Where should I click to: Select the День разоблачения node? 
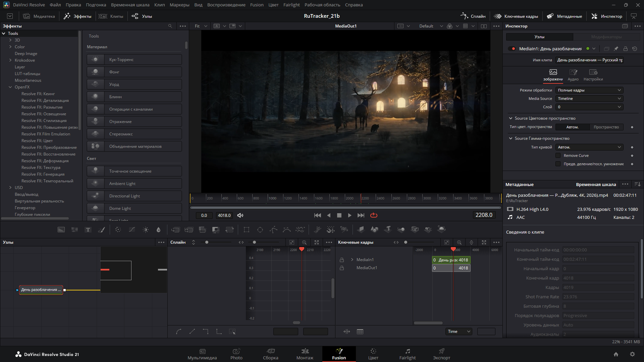click(41, 290)
